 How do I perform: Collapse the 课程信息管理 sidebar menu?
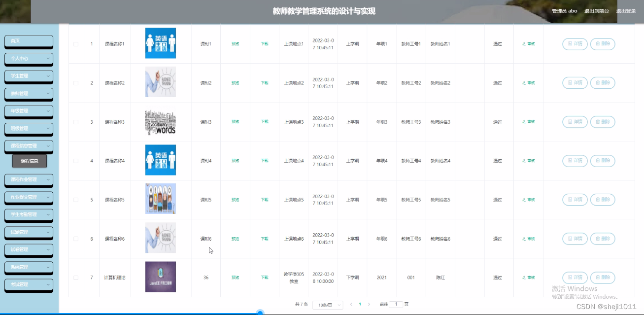pyautogui.click(x=29, y=146)
